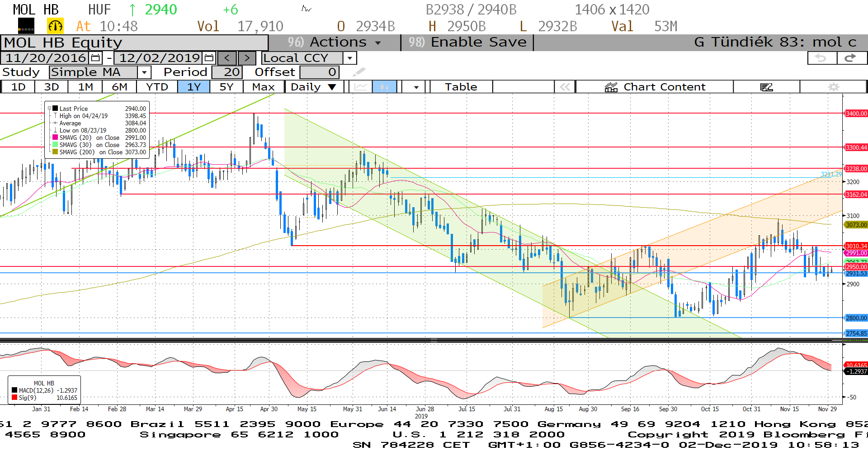This screenshot has width=868, height=470.
Task: Switch to line chart style icon
Action: (361, 87)
